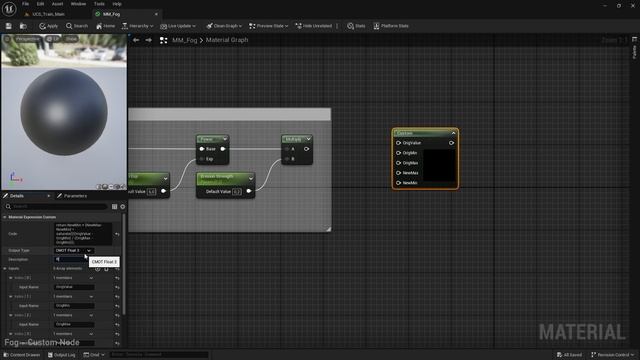The height and width of the screenshot is (360, 640).
Task: Collapse the Custom node with its chevron
Action: (453, 133)
